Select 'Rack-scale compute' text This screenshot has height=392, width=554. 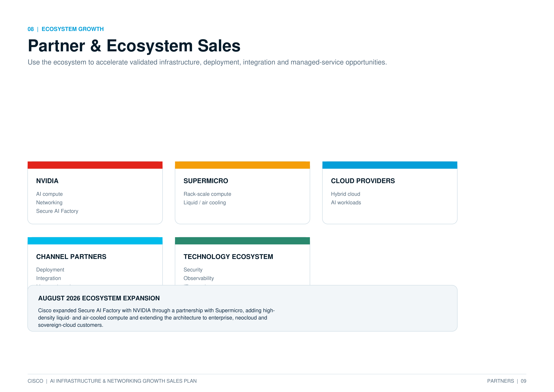click(207, 194)
